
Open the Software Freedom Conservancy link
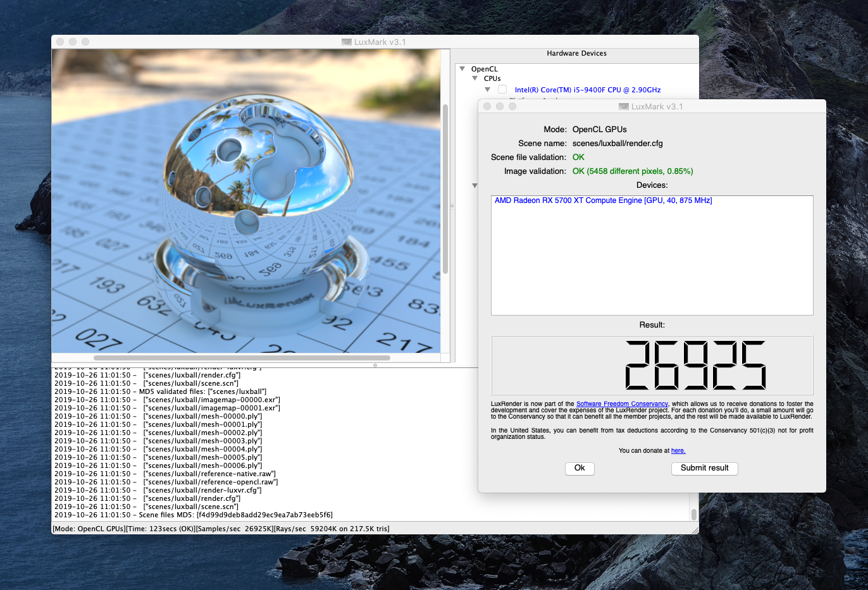coord(622,404)
